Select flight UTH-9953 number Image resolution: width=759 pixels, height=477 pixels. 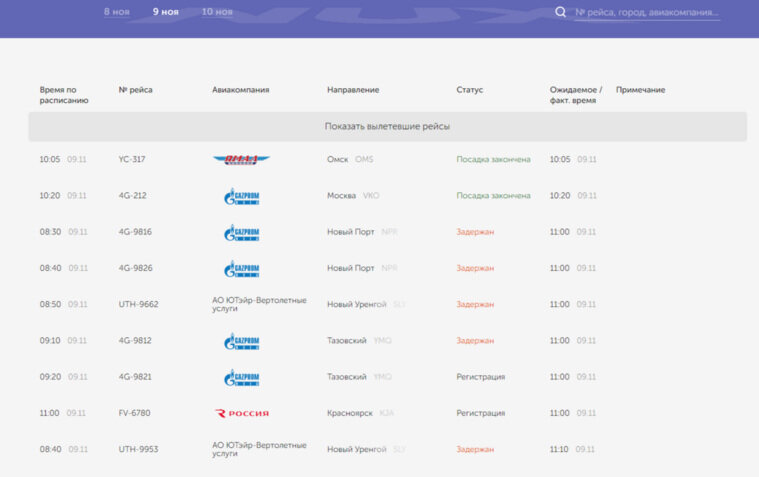138,449
